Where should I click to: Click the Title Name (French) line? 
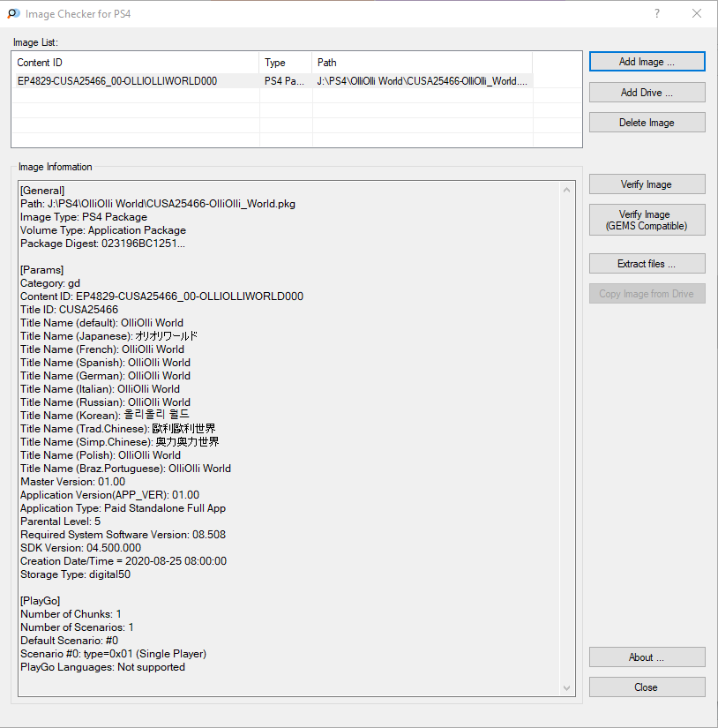tap(102, 349)
